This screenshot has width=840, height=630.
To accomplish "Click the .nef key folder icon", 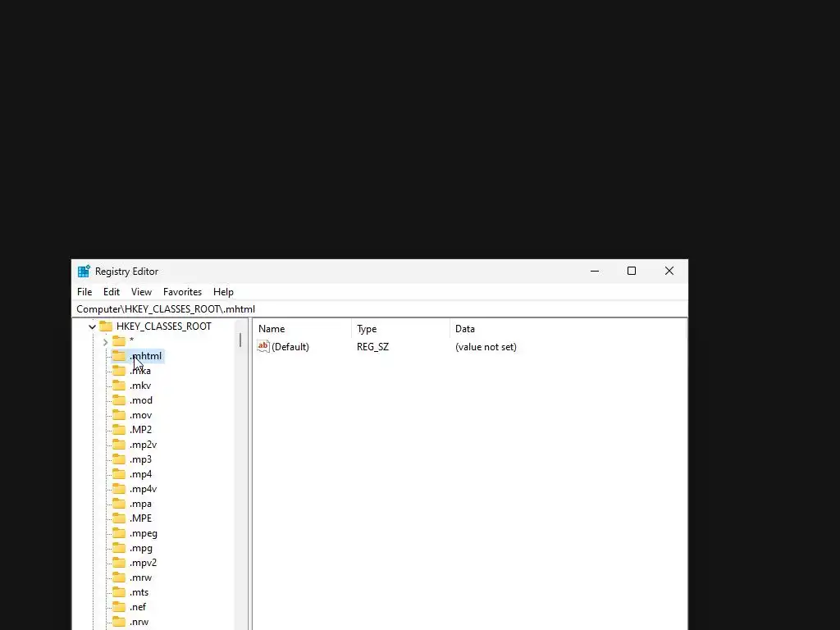I will click(119, 607).
